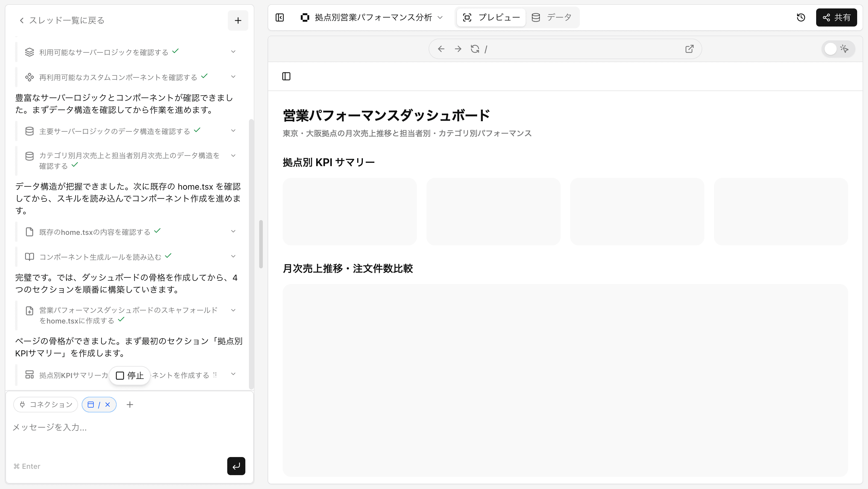Viewport: 868px width, 489px height.
Task: Refresh the preview with the reload icon
Action: coord(475,49)
